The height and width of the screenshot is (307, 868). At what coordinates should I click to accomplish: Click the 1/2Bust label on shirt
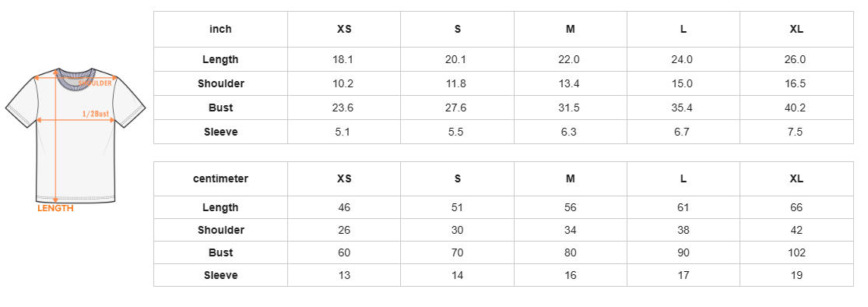tap(95, 114)
